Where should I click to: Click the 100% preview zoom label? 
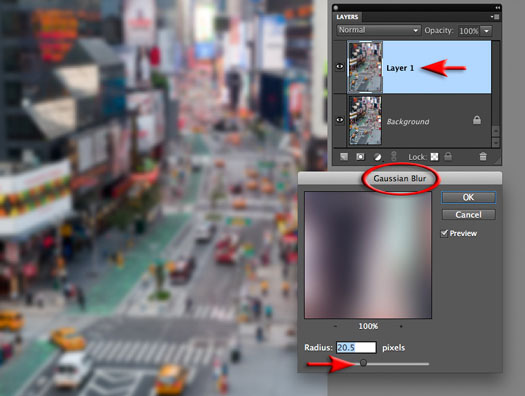[x=368, y=326]
